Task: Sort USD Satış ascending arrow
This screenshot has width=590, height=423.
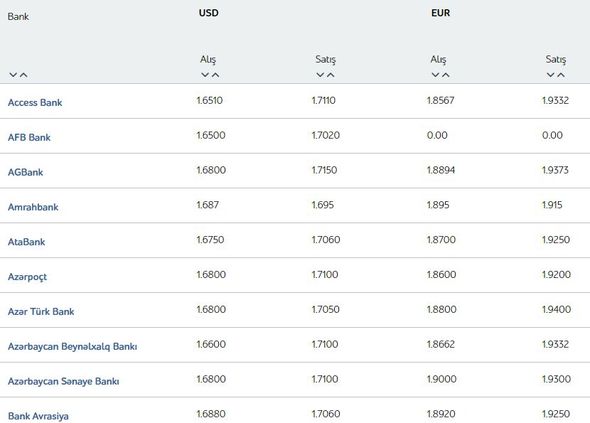Action: tap(330, 75)
